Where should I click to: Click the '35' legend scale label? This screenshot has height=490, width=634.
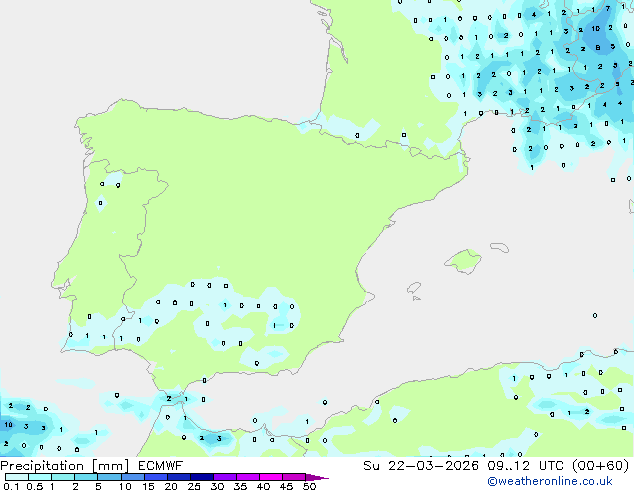point(240,486)
